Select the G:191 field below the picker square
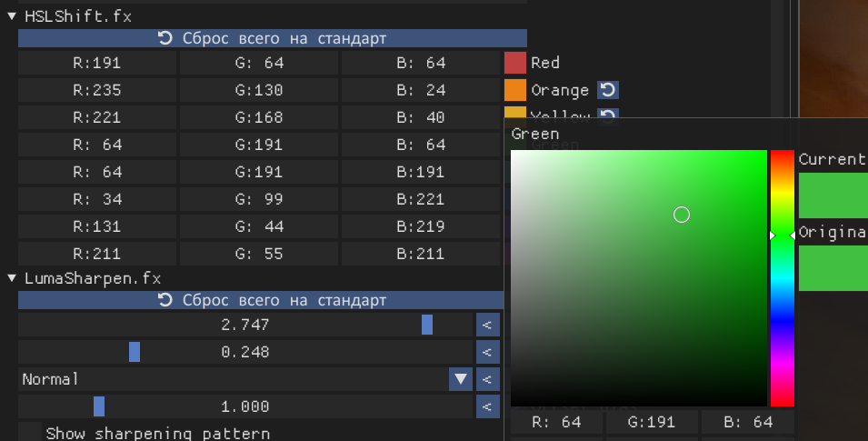This screenshot has height=441, width=868. tap(653, 422)
